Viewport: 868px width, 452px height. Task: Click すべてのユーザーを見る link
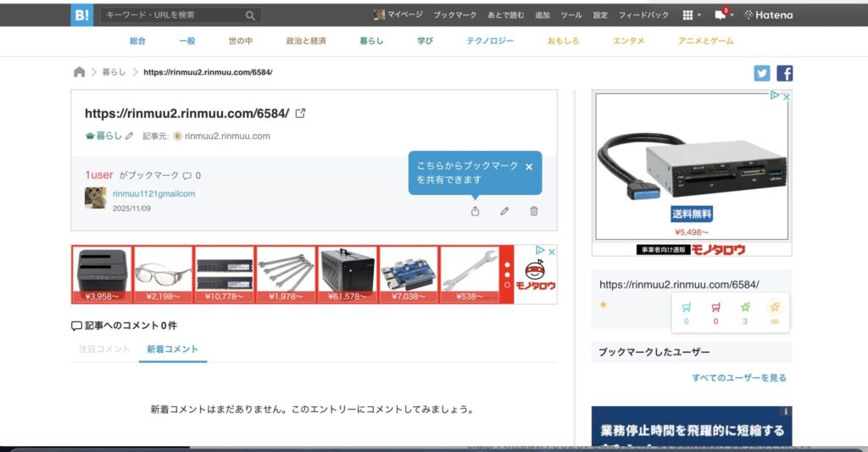click(738, 377)
